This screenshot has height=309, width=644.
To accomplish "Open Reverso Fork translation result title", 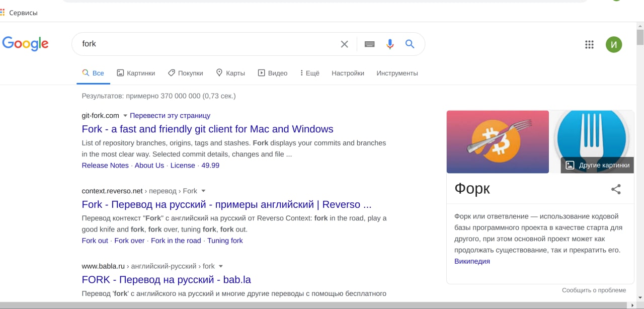I will 226,204.
